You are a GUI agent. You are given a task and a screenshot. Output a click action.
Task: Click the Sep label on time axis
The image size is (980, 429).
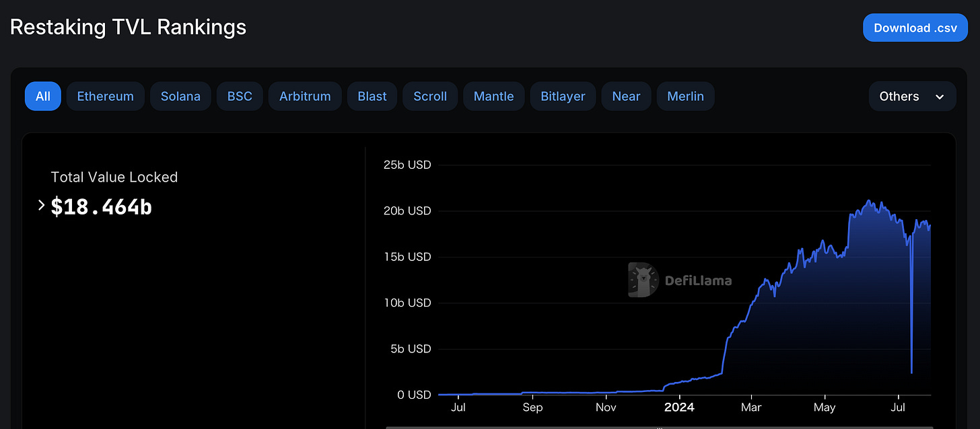532,407
